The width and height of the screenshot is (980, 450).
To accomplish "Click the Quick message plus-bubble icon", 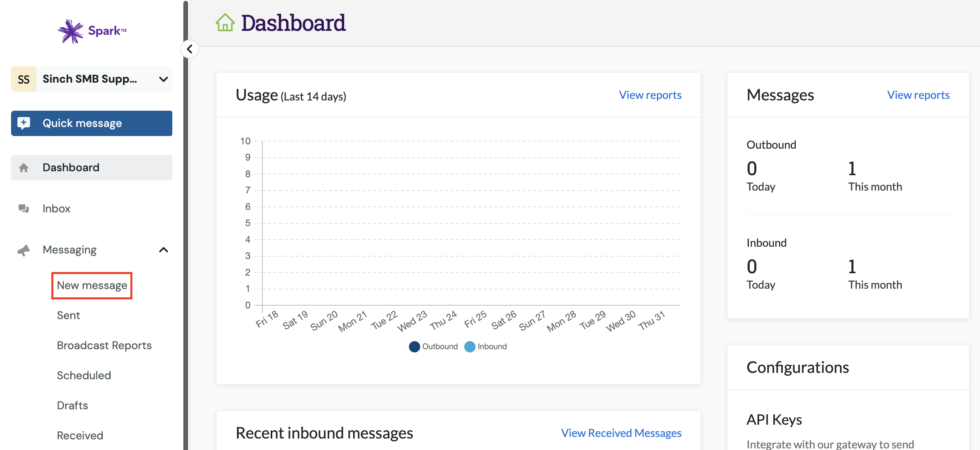I will pos(24,123).
